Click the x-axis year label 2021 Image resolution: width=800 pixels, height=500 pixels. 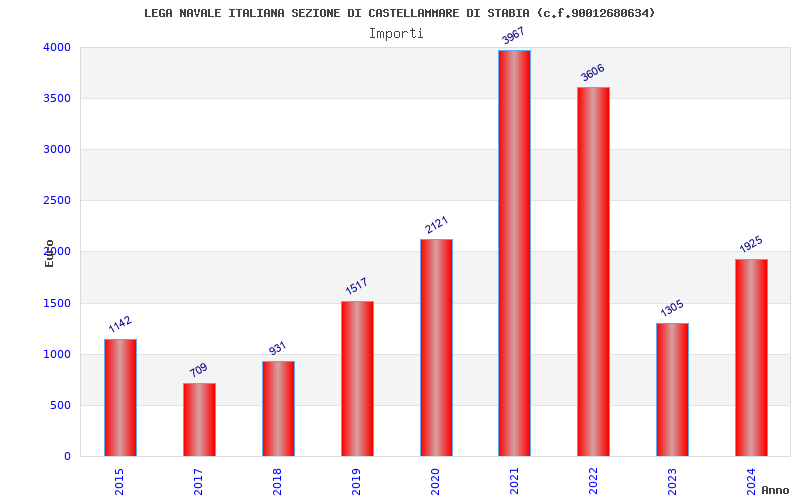pyautogui.click(x=514, y=482)
